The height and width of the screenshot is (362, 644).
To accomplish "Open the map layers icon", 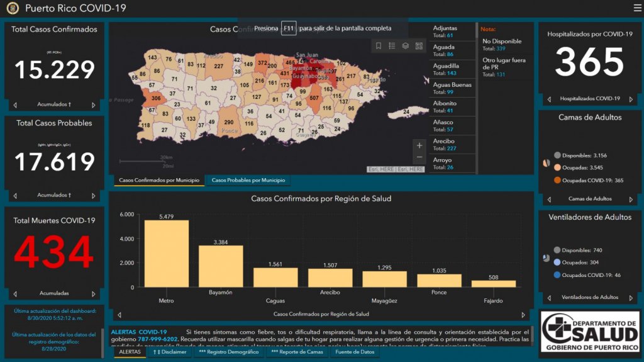I will pos(406,46).
